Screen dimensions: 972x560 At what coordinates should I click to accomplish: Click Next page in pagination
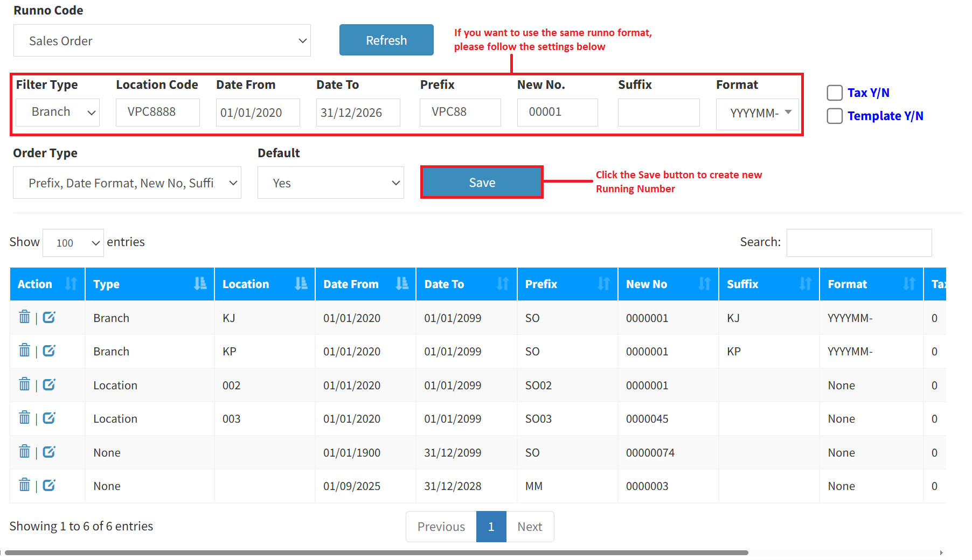(x=530, y=527)
